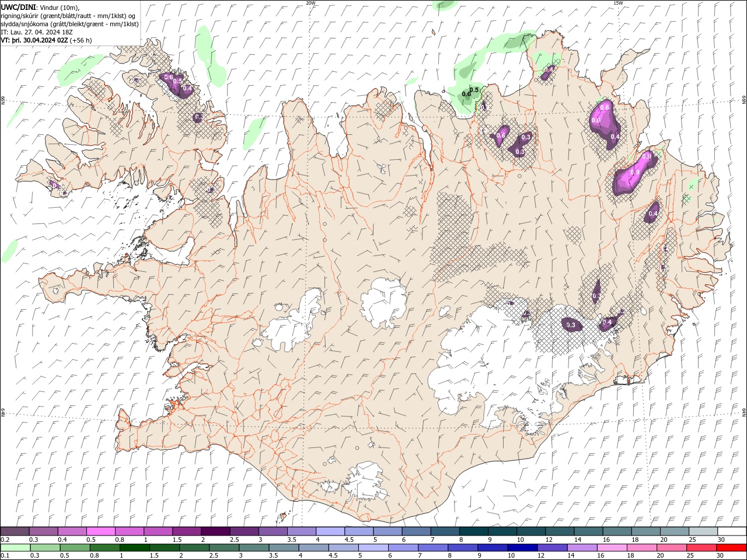The height and width of the screenshot is (560, 747).
Task: Pick top-row swatch between 0.2 and 0.3
Action: pos(15,531)
